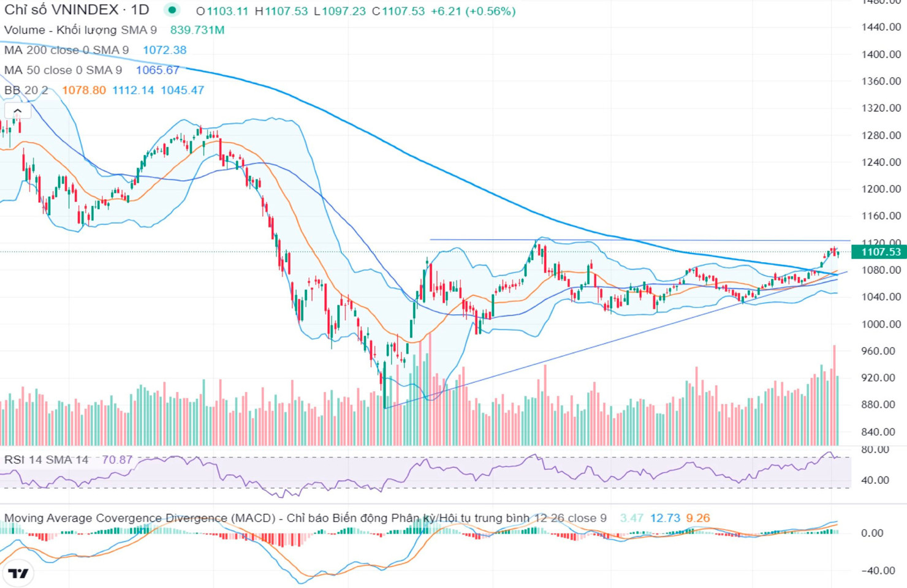Click the Bollinger upper value 1112.14
This screenshot has height=588, width=907.
tap(133, 91)
